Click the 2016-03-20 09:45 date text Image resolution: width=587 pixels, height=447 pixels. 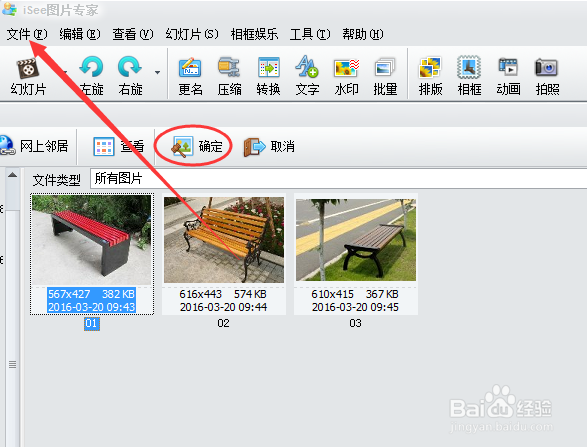point(355,307)
